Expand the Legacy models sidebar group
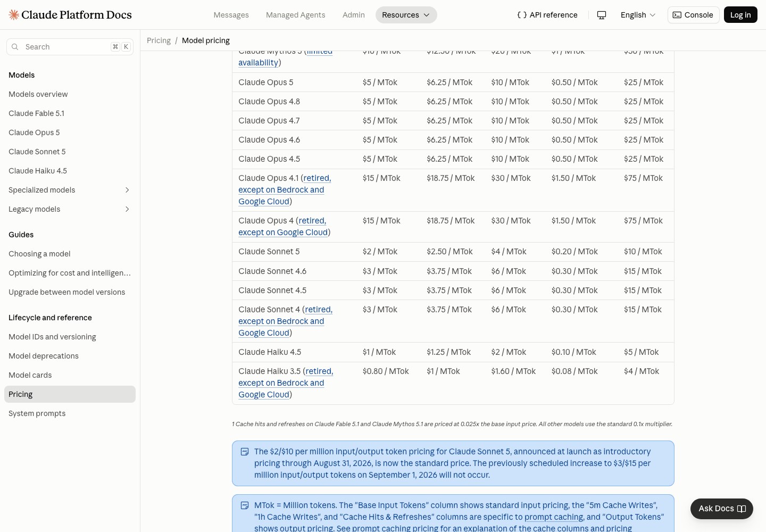 pos(70,209)
